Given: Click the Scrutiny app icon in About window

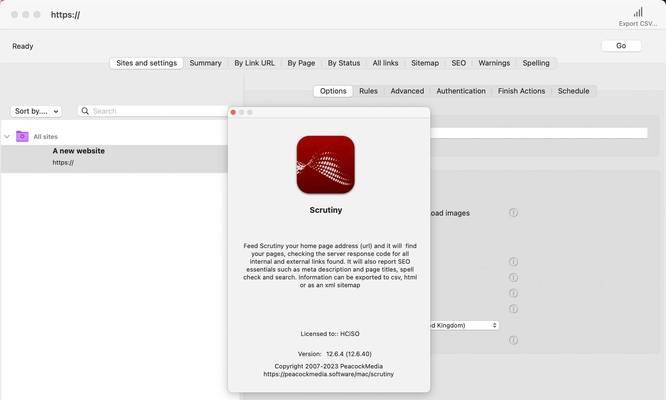Looking at the screenshot, I should 325,165.
